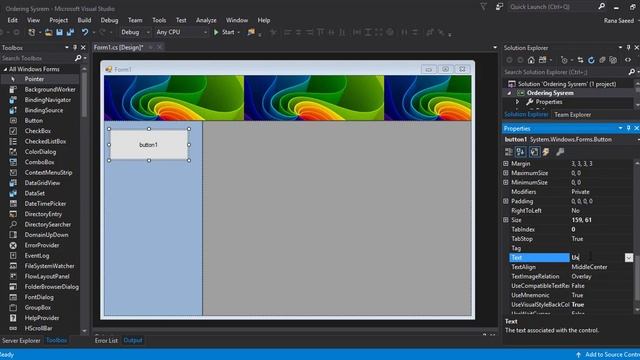
Task: Click the Events lightning bolt icon
Action: tap(546, 152)
